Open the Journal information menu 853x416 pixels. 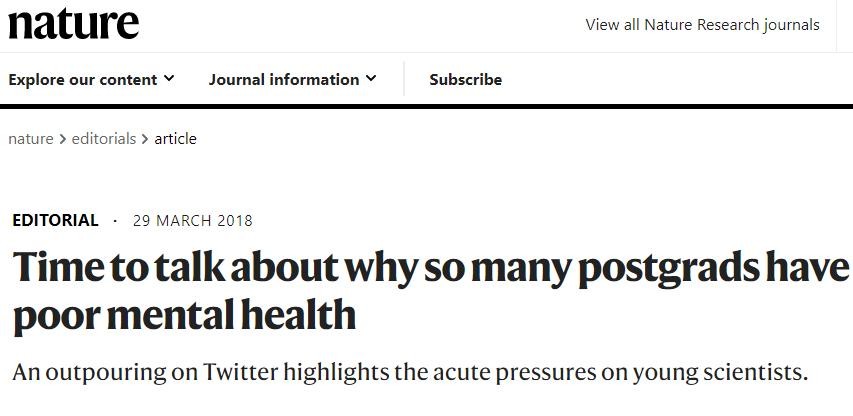point(284,80)
